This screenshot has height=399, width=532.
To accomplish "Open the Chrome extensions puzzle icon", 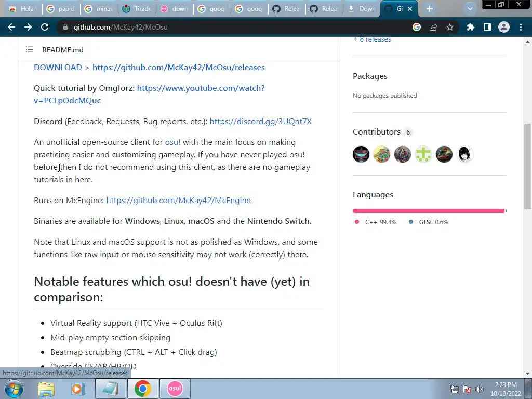I will click(471, 27).
